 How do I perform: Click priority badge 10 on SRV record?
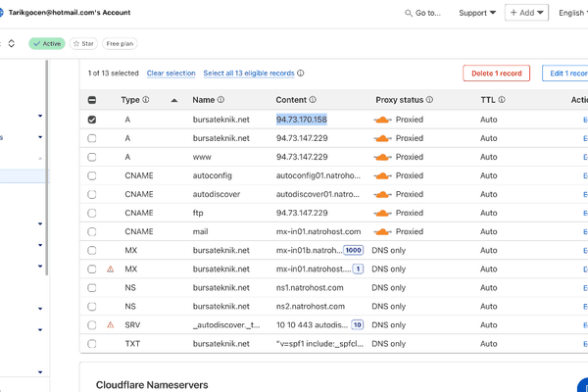[358, 324]
